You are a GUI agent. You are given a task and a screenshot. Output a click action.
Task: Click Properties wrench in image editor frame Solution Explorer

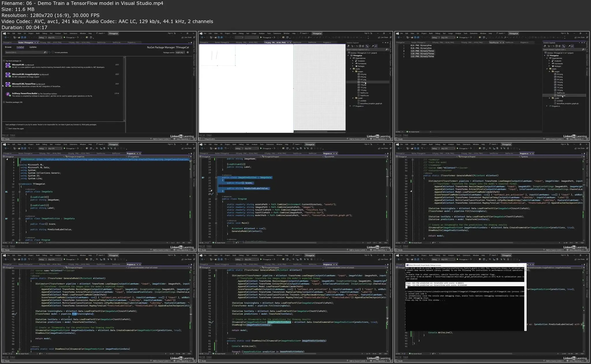(373, 46)
